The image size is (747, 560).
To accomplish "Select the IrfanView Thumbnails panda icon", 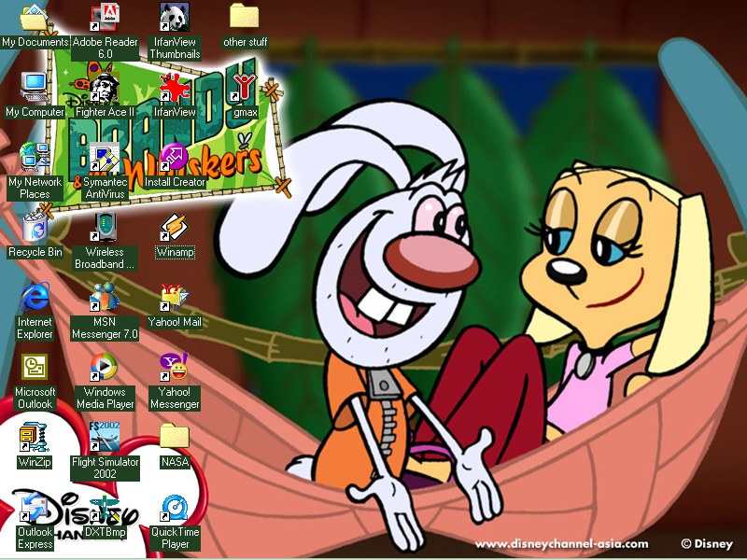I will click(175, 19).
